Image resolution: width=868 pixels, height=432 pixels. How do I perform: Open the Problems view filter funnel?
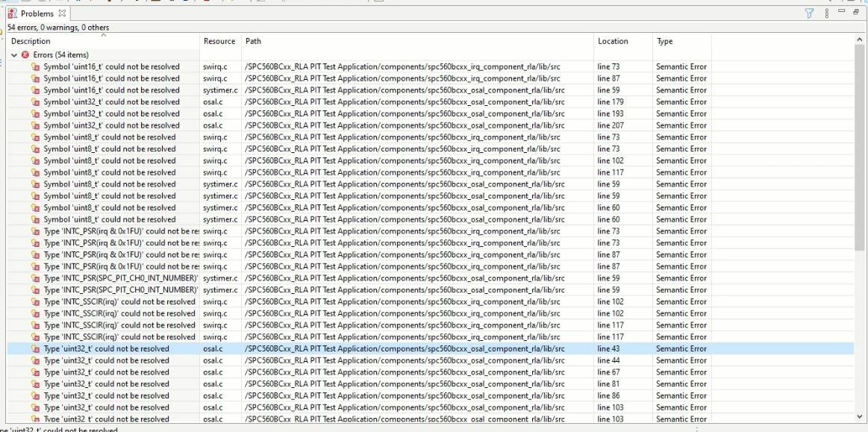(x=809, y=13)
